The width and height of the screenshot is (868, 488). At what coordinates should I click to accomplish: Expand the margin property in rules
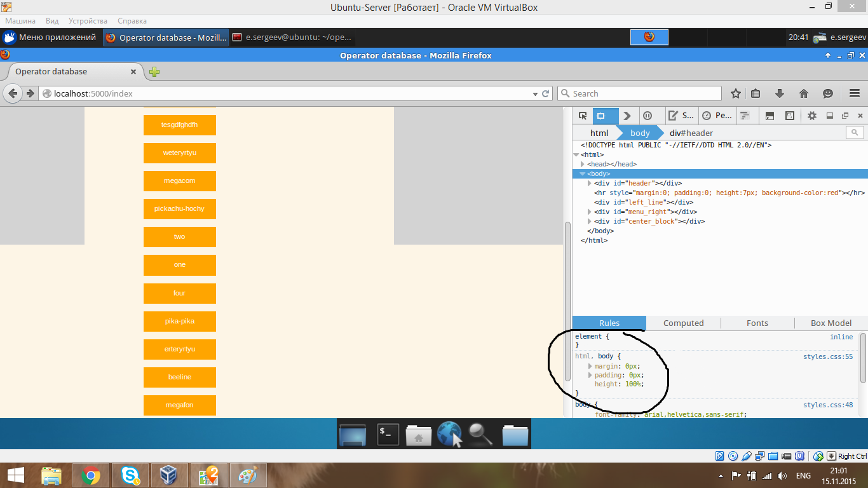coord(590,367)
